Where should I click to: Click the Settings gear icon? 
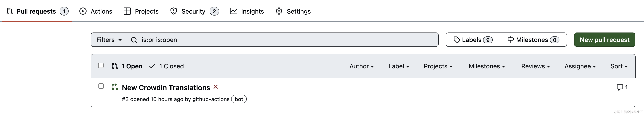279,11
